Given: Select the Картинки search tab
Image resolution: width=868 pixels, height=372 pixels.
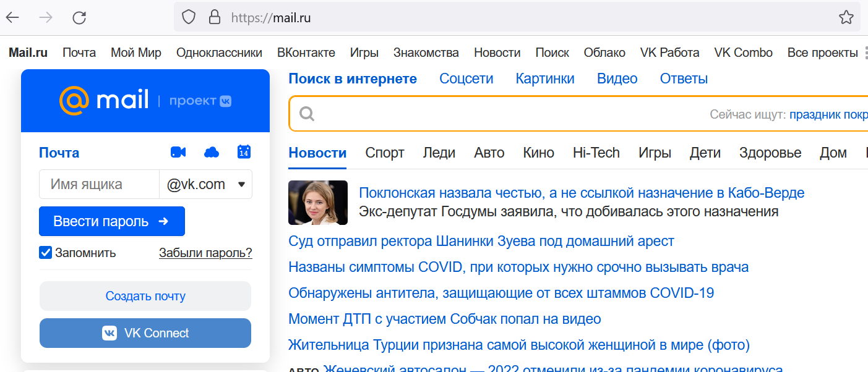Looking at the screenshot, I should [544, 78].
